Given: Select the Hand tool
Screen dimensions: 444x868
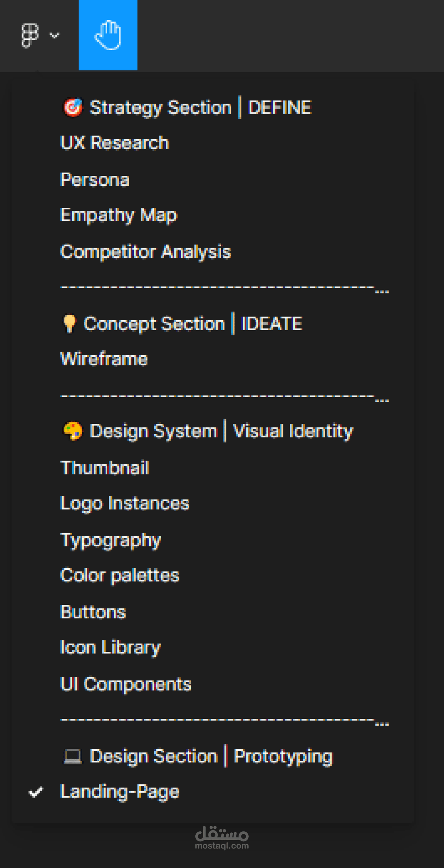Looking at the screenshot, I should click(108, 35).
